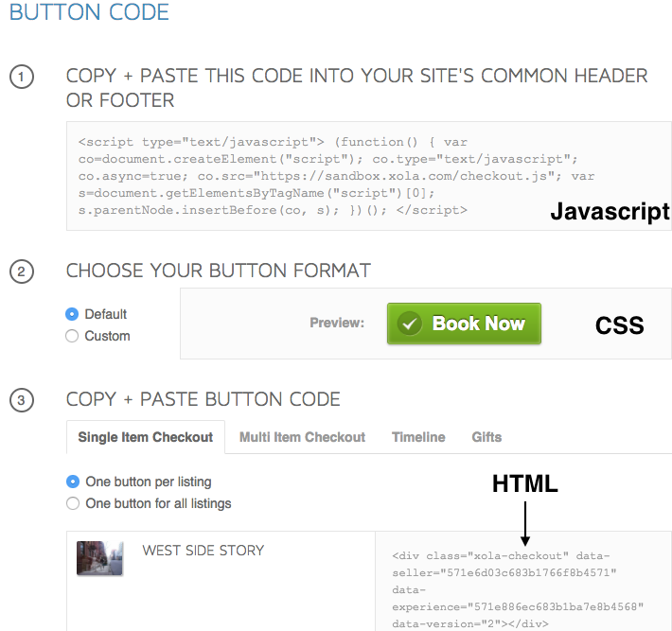
Task: Click the WEST SIDE STORY listing title
Action: pos(203,551)
